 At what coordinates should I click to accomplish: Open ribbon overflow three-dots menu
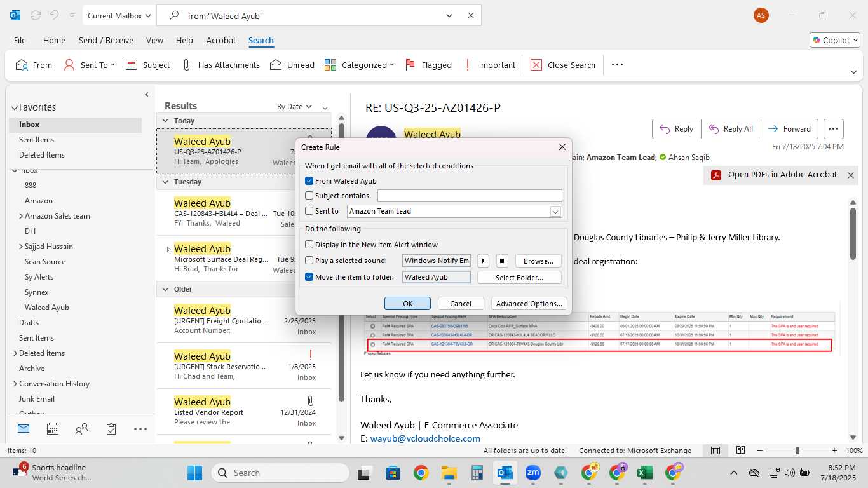(617, 65)
